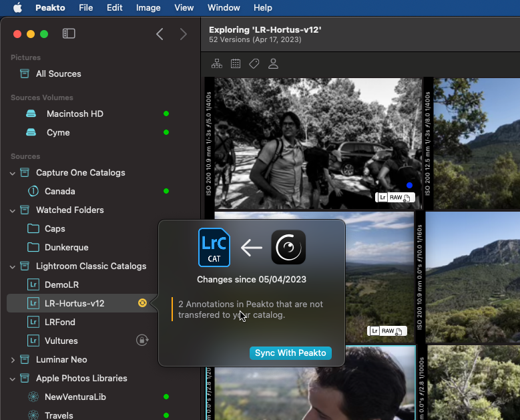Open the View menu
Image resolution: width=520 pixels, height=420 pixels.
(x=184, y=7)
